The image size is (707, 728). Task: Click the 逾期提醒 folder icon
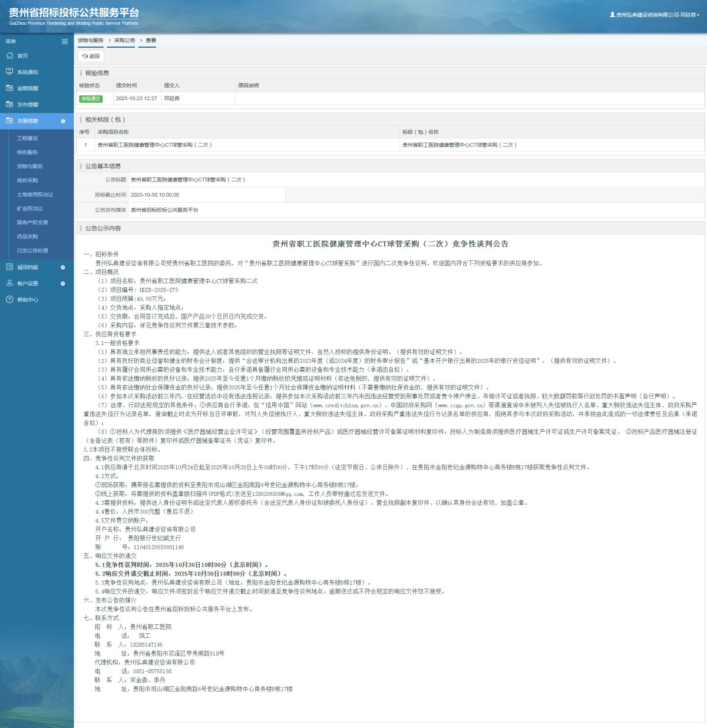9,88
